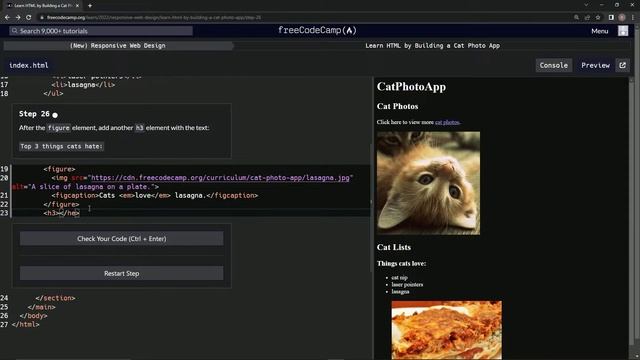Click the opening <figure> tag on line 19
The image size is (640, 360).
click(x=60, y=169)
